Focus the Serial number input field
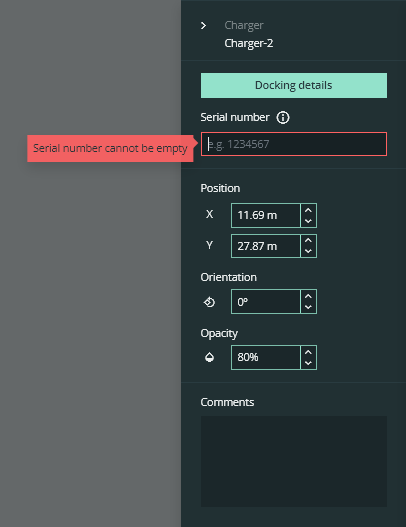 click(294, 144)
